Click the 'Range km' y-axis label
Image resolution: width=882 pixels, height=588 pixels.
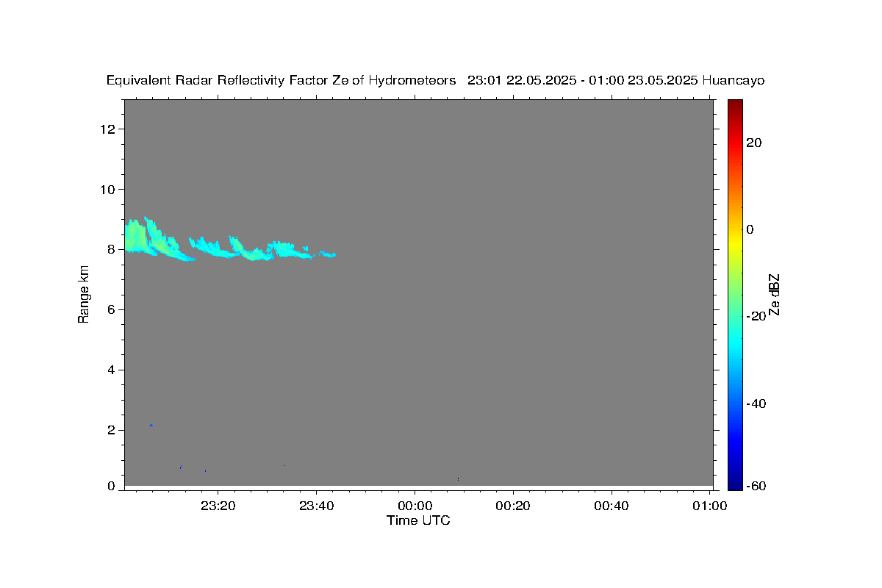click(84, 293)
